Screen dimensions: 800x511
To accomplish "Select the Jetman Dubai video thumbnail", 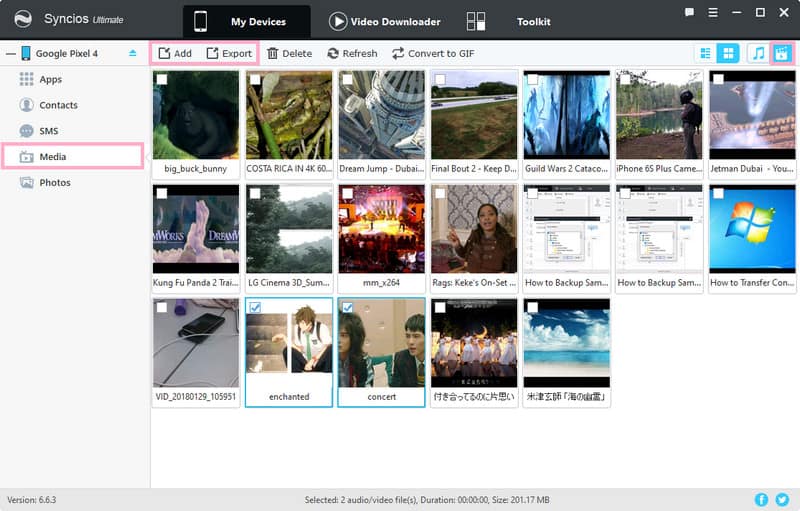I will [x=752, y=115].
